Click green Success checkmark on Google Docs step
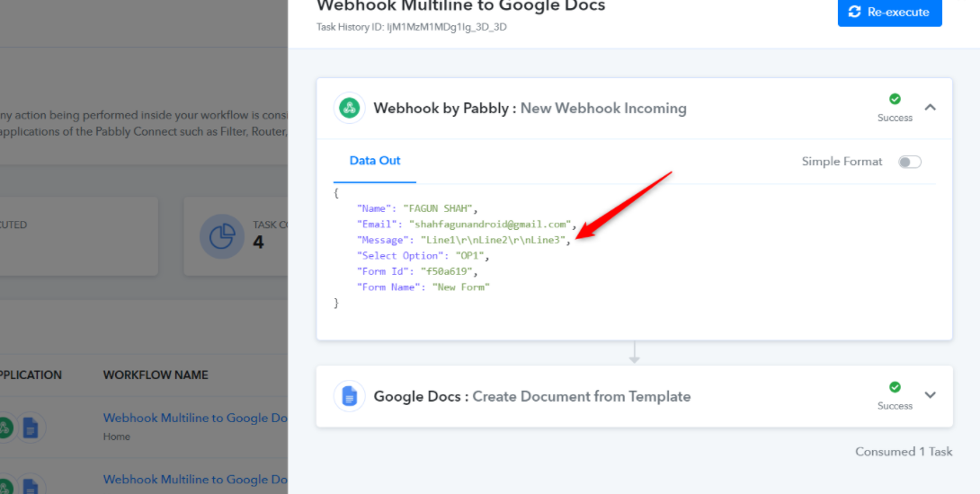980x494 pixels. (895, 387)
